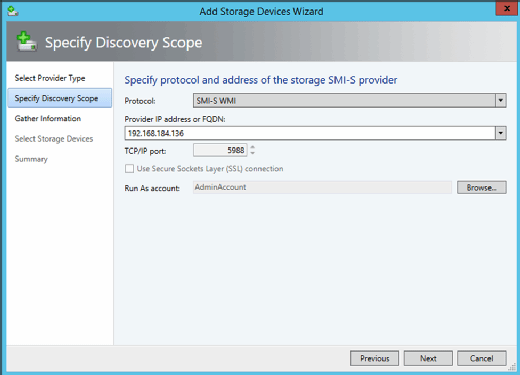The height and width of the screenshot is (375, 520).
Task: Decrease TCP/IP port with down arrow
Action: tap(253, 153)
